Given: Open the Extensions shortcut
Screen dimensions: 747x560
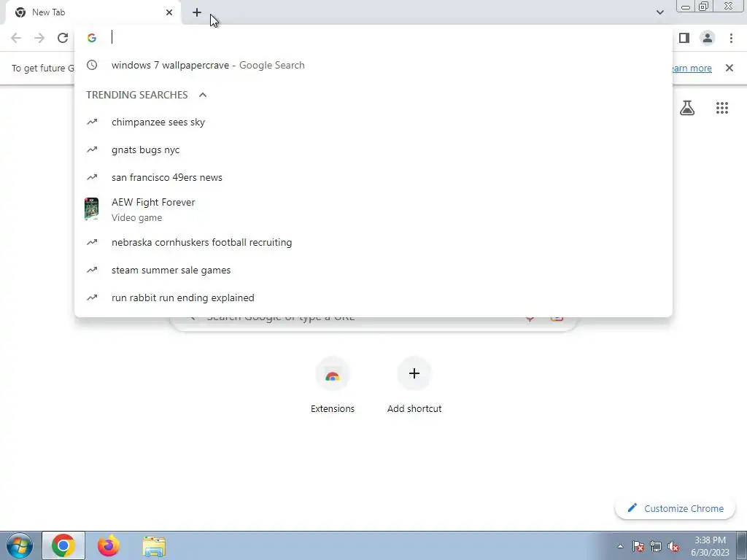Looking at the screenshot, I should [x=333, y=386].
